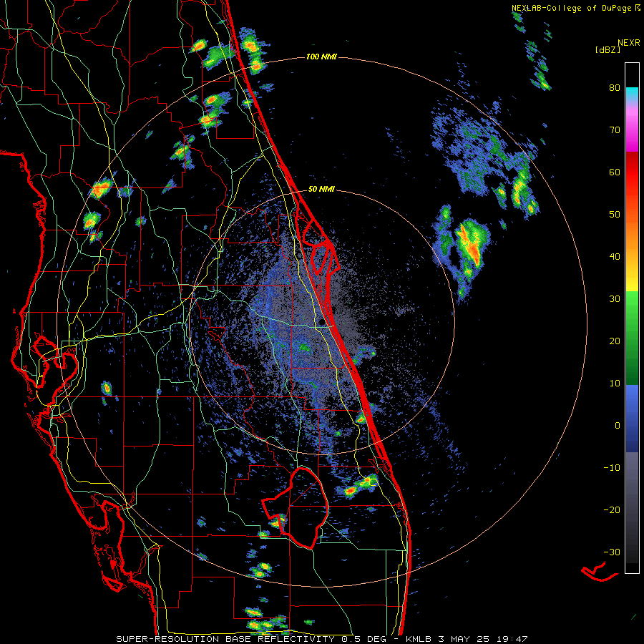Click the 10 value on dBZ scale
This screenshot has height=644, width=644.
click(x=615, y=384)
